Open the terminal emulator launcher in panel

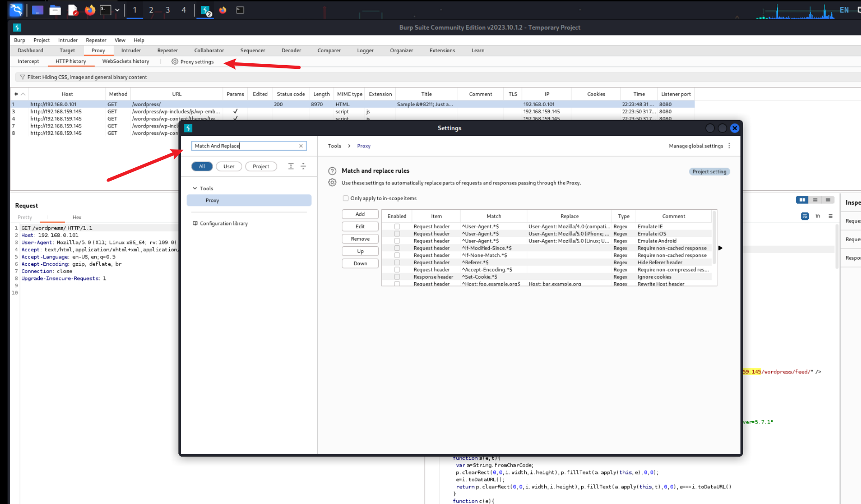(x=105, y=10)
